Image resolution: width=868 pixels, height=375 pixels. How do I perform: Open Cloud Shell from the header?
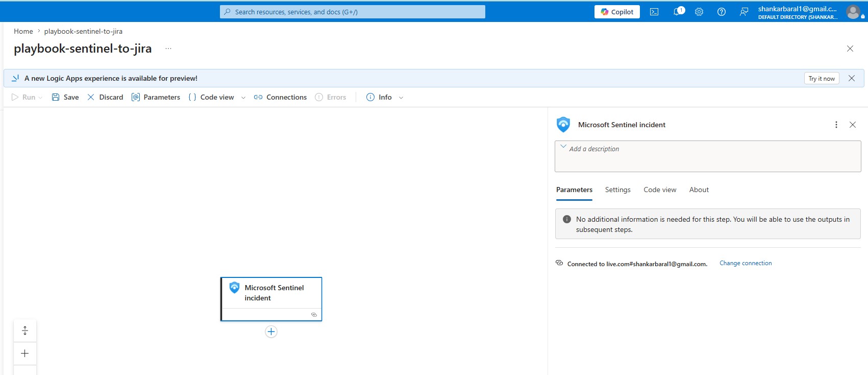654,12
